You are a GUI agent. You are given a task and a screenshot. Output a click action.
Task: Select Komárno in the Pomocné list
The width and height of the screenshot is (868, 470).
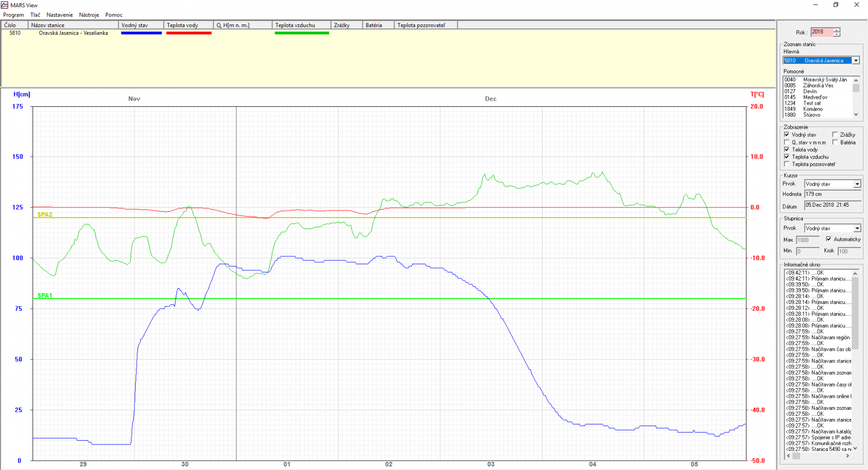click(813, 109)
